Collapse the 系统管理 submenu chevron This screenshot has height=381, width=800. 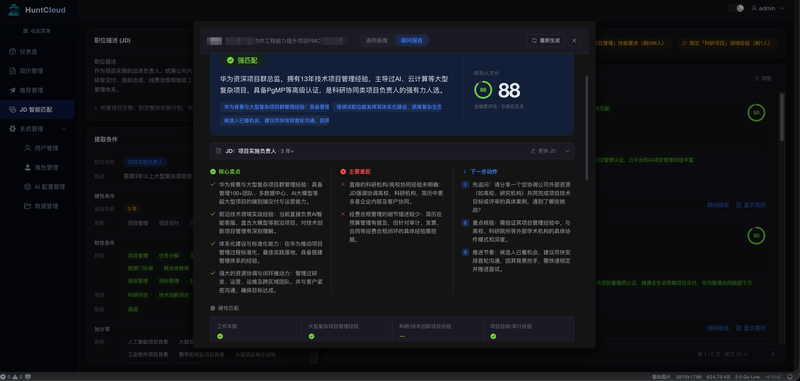coord(64,129)
